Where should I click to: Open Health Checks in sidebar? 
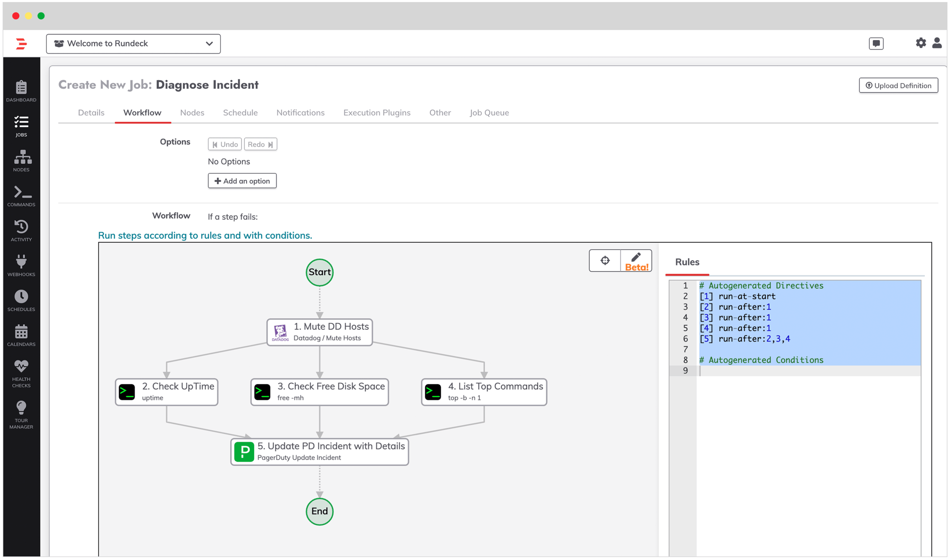pyautogui.click(x=21, y=373)
